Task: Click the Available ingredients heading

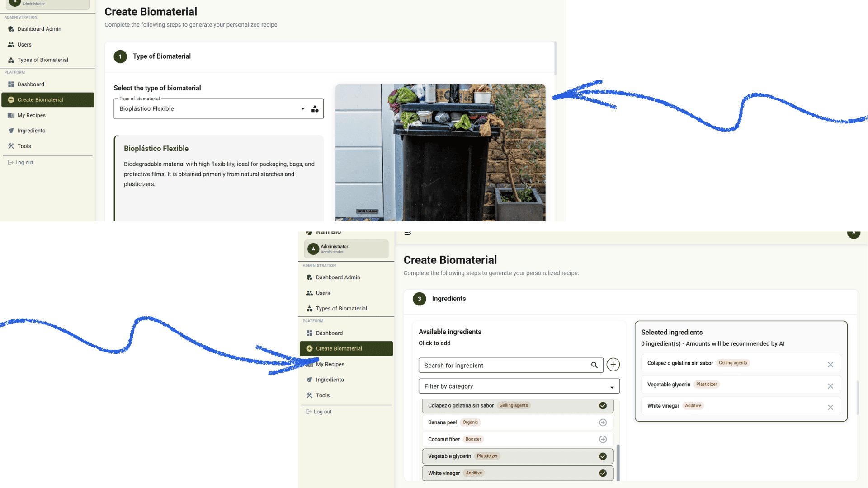Action: (450, 332)
